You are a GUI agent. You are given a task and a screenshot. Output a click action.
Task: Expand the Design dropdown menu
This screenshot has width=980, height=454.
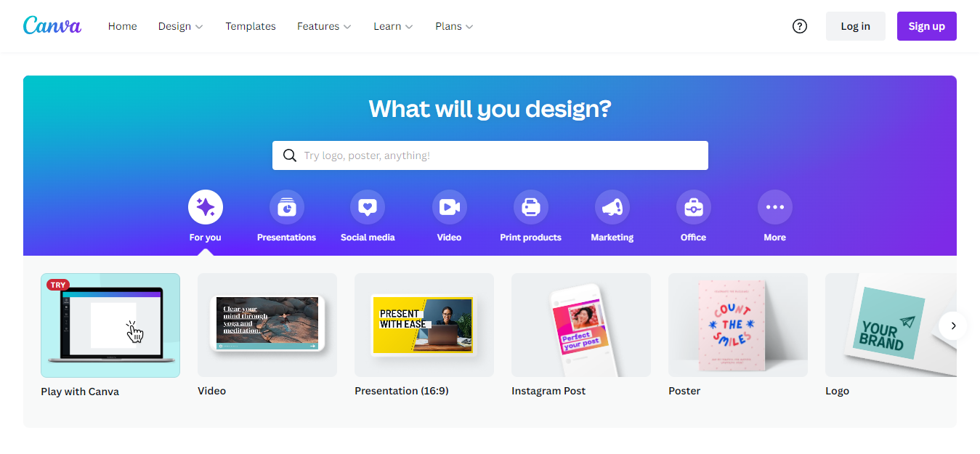tap(181, 26)
